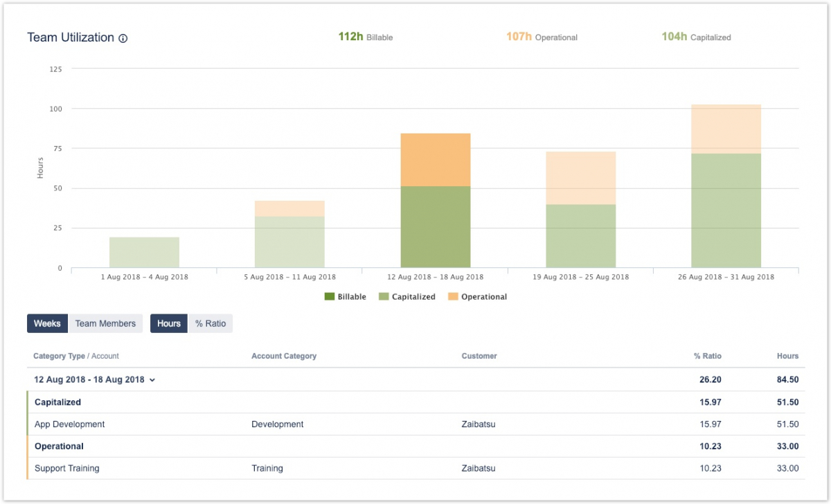Open the App Development account row
The height and width of the screenshot is (504, 831).
click(69, 424)
